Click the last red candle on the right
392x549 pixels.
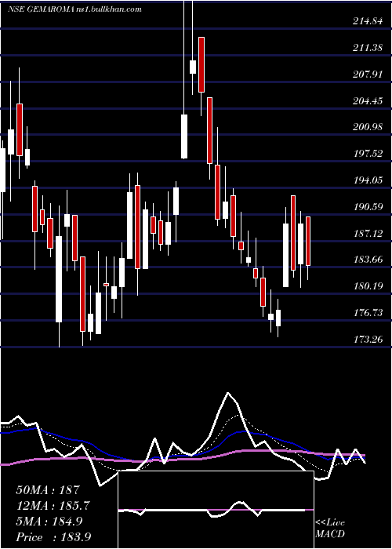[x=308, y=242]
